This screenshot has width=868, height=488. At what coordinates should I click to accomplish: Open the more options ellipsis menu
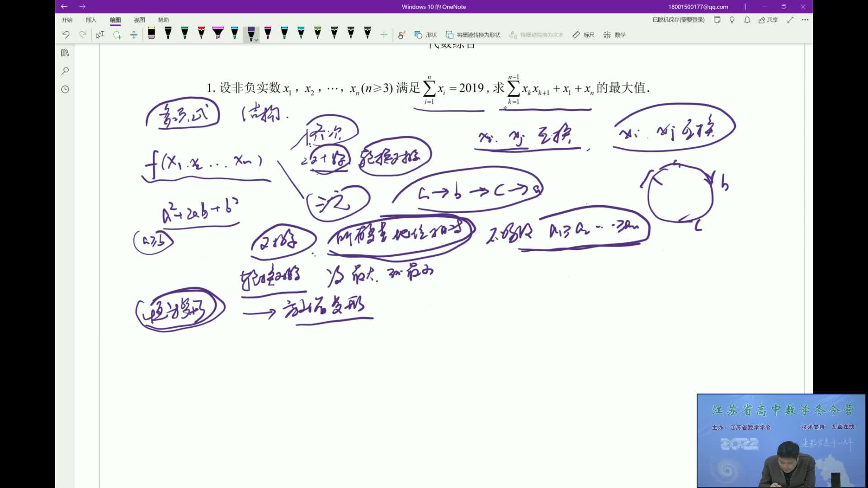tap(805, 20)
